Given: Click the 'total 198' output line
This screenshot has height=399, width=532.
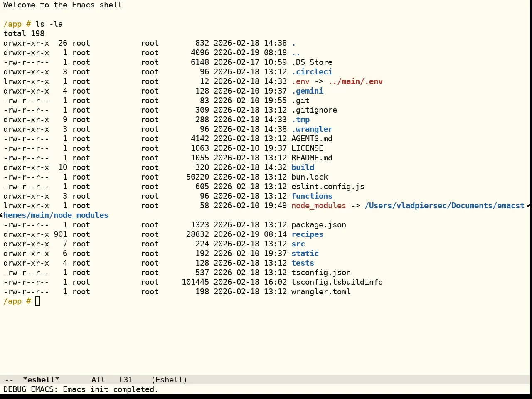Looking at the screenshot, I should [24, 34].
